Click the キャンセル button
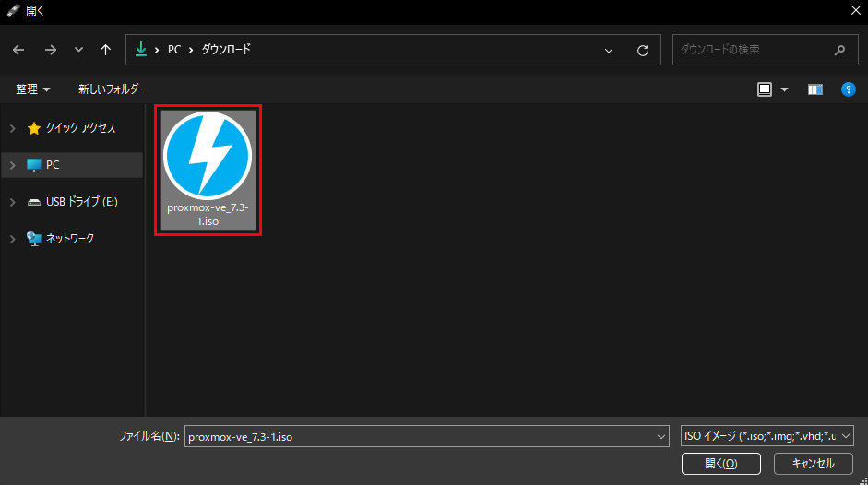The image size is (868, 485). pyautogui.click(x=813, y=464)
